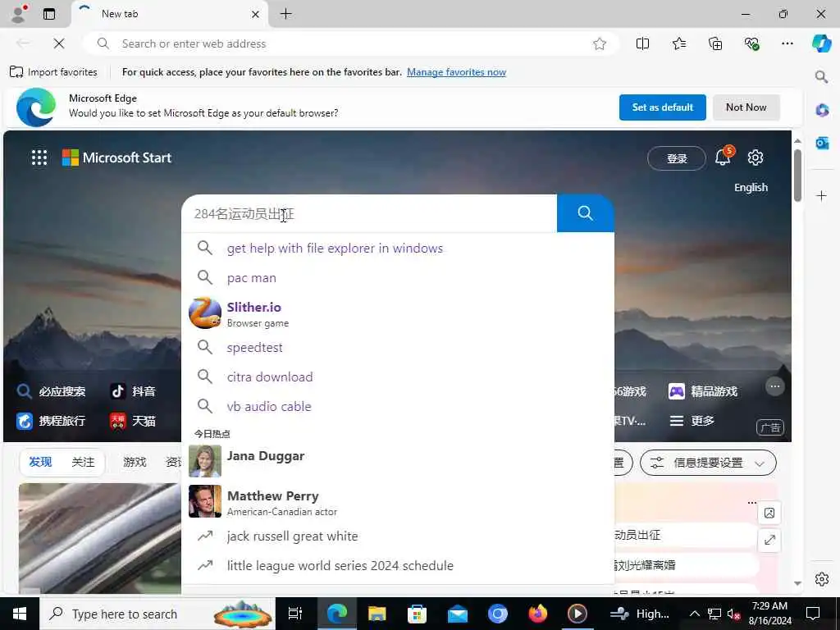This screenshot has height=630, width=840.
Task: Click the 登录 sign-in button
Action: 677,158
